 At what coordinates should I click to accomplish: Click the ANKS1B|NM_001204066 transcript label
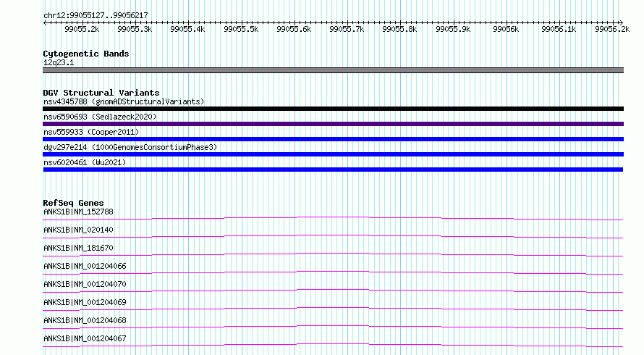(85, 266)
